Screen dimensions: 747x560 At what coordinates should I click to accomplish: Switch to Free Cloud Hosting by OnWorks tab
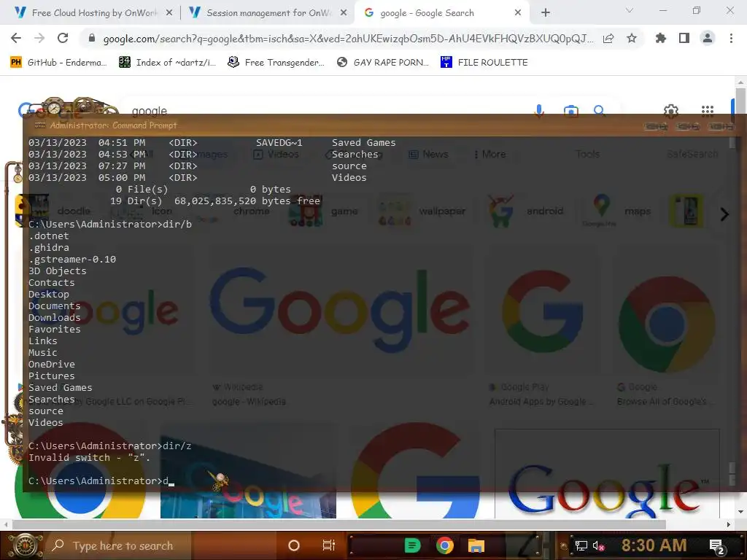point(93,13)
